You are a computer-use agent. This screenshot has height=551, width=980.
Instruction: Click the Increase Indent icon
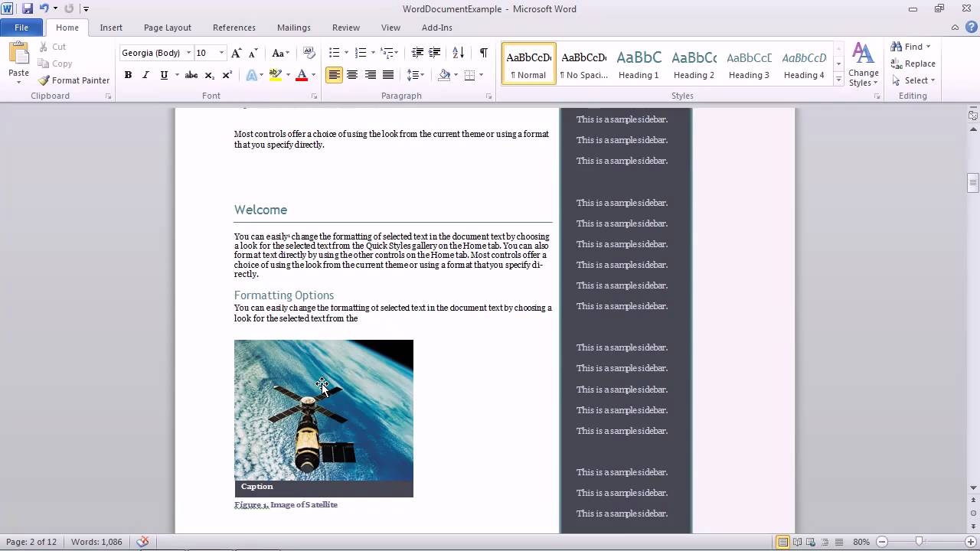434,53
